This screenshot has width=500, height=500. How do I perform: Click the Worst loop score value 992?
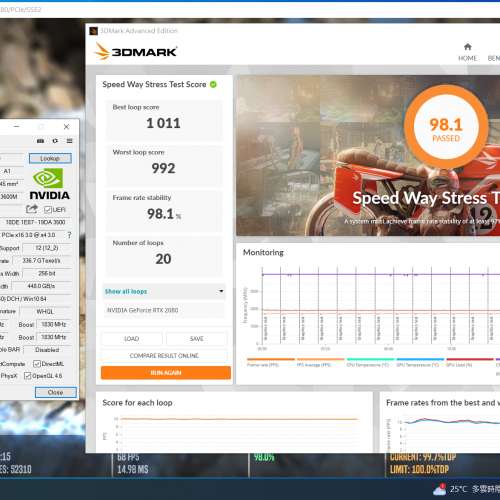point(163,168)
